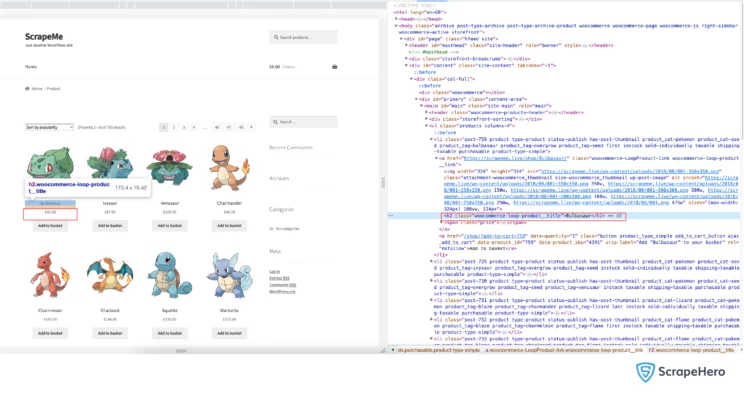The height and width of the screenshot is (396, 744).
Task: Collapse the body element in DevTools
Action: click(x=397, y=26)
